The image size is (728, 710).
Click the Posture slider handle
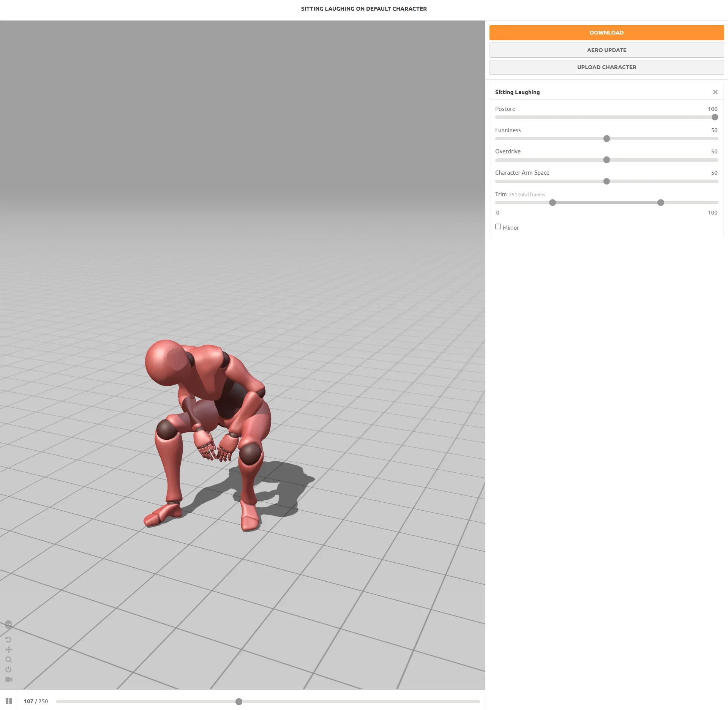point(715,117)
